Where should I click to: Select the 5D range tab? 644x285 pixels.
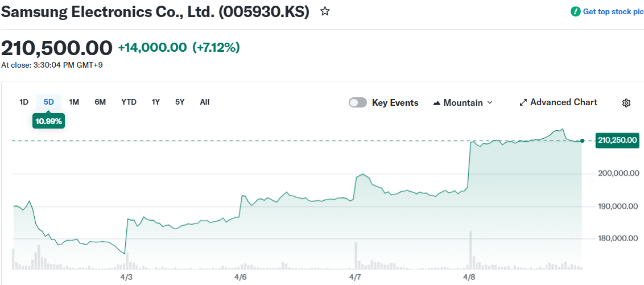(x=48, y=102)
